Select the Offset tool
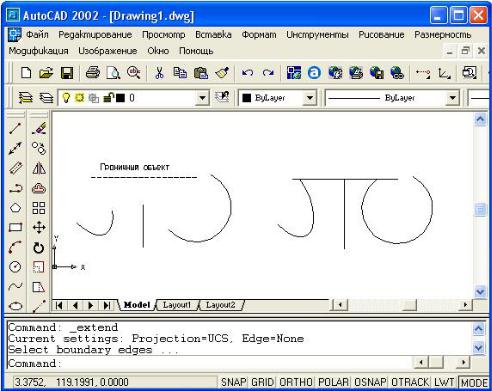Viewport: 492px width, 391px height. [x=39, y=189]
